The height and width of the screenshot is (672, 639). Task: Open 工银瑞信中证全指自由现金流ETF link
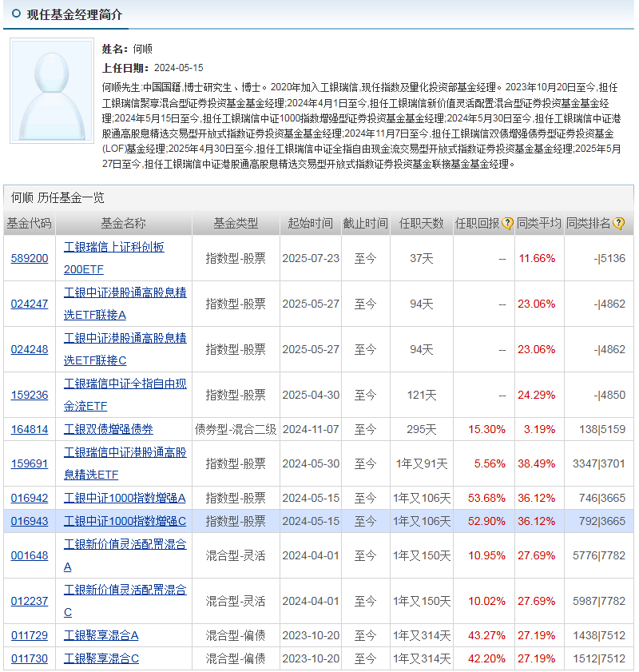point(125,394)
